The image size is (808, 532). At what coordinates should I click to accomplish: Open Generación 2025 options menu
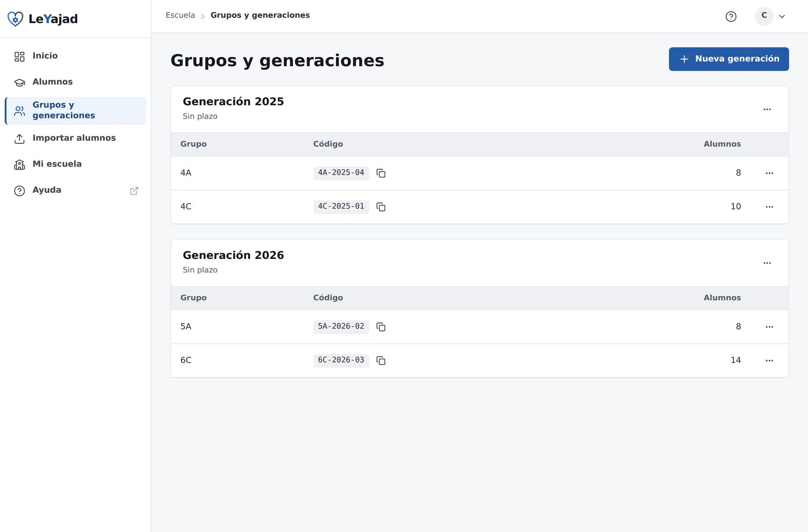pyautogui.click(x=767, y=110)
